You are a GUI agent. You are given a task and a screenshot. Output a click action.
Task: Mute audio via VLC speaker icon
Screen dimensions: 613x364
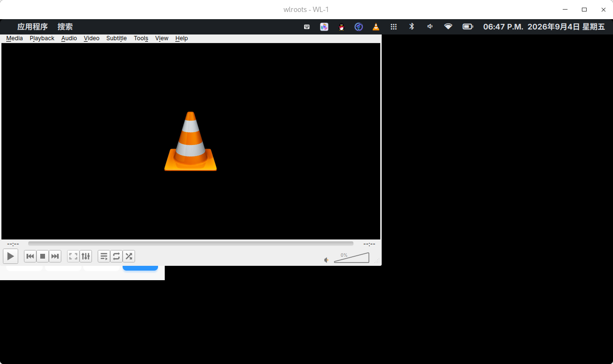327,260
